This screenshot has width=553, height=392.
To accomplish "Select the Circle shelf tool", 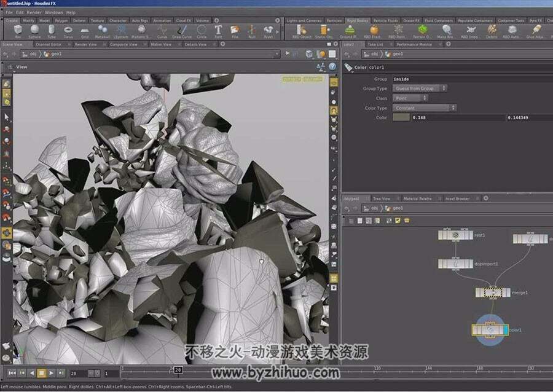I will pos(202,31).
